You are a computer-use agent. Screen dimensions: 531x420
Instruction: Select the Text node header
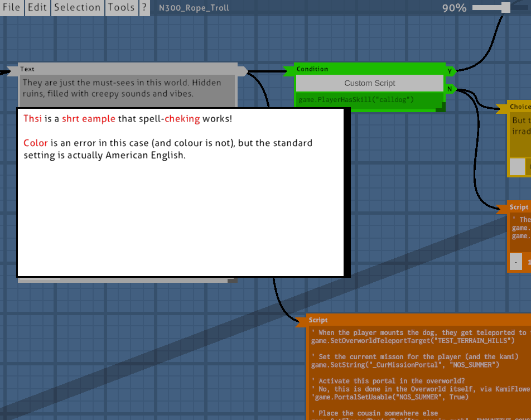[128, 69]
